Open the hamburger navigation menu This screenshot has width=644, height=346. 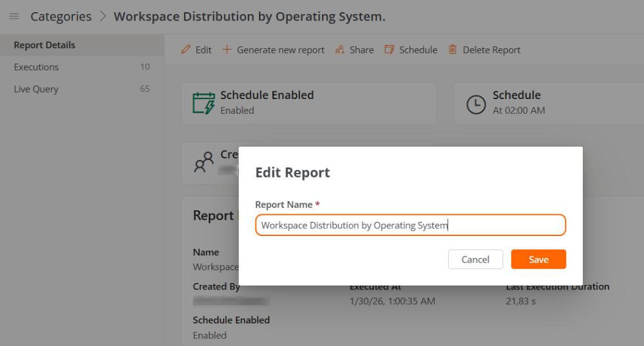[14, 17]
